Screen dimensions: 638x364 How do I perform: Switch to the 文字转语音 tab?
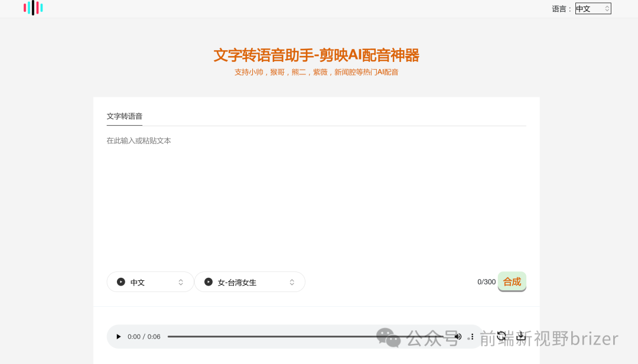(125, 116)
